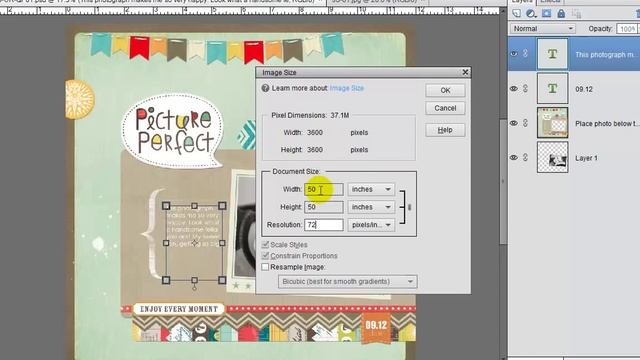This screenshot has width=640, height=360.
Task: Close the Image Size dialog with X
Action: click(465, 72)
